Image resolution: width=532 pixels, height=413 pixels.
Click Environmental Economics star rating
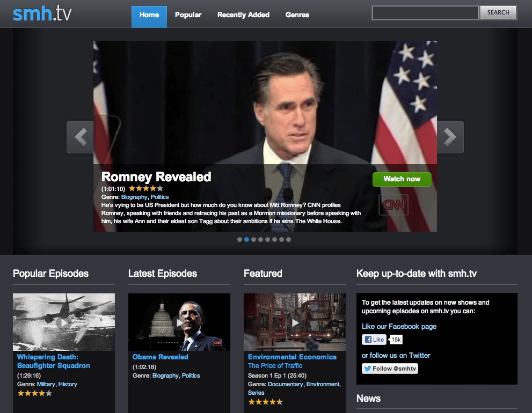pyautogui.click(x=265, y=402)
